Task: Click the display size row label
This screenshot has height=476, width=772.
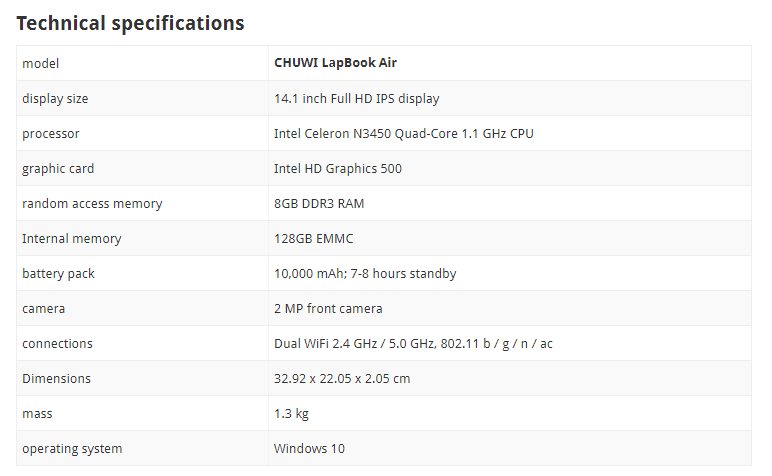Action: (55, 99)
